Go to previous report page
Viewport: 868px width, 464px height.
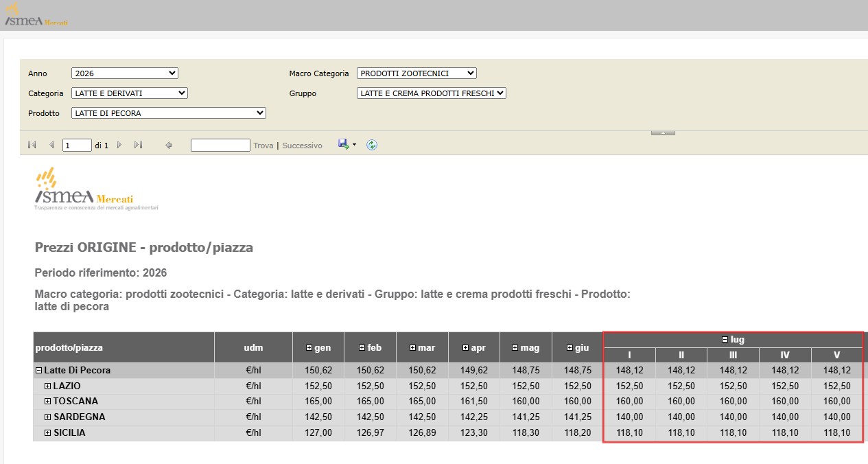[51, 145]
